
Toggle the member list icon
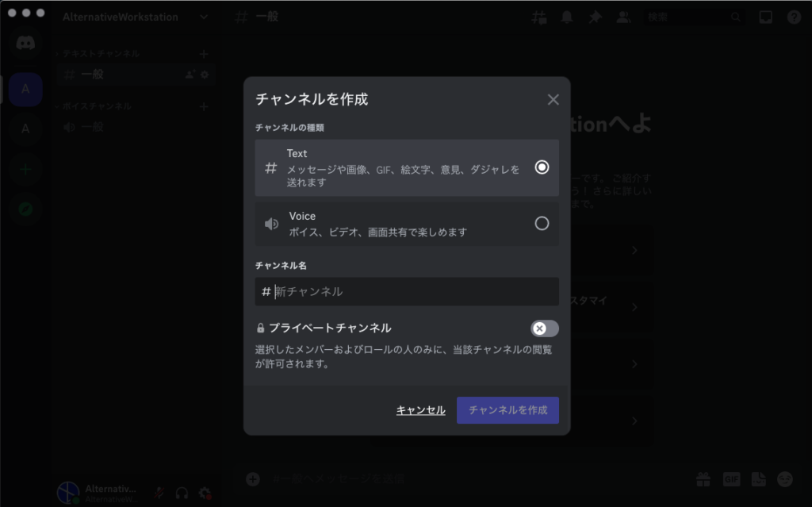coord(623,17)
